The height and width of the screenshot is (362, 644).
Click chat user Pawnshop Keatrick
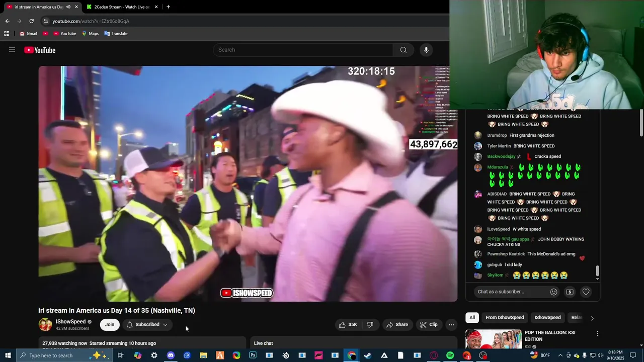click(x=506, y=254)
